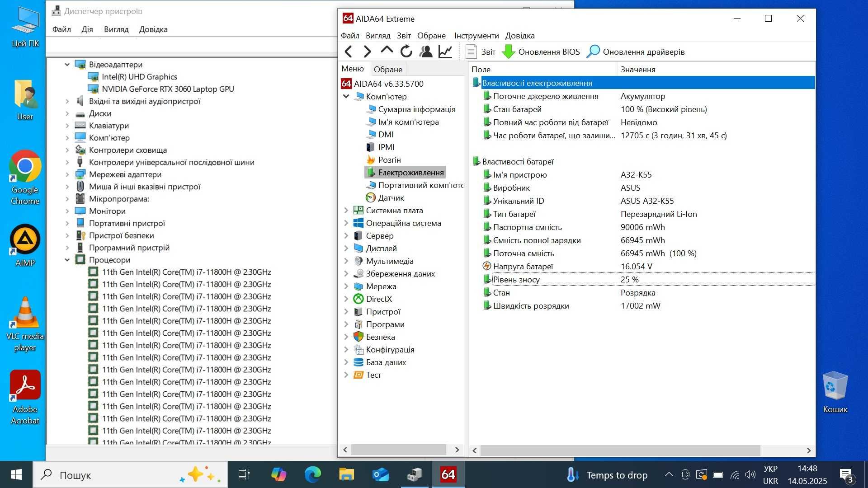This screenshot has width=868, height=488.
Task: Collapse the Комп'ютер node in AIDA64
Action: (346, 96)
